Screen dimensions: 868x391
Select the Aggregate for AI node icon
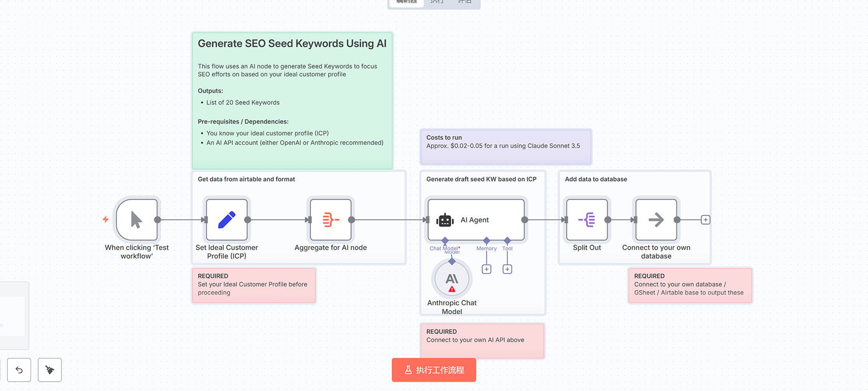pyautogui.click(x=331, y=220)
